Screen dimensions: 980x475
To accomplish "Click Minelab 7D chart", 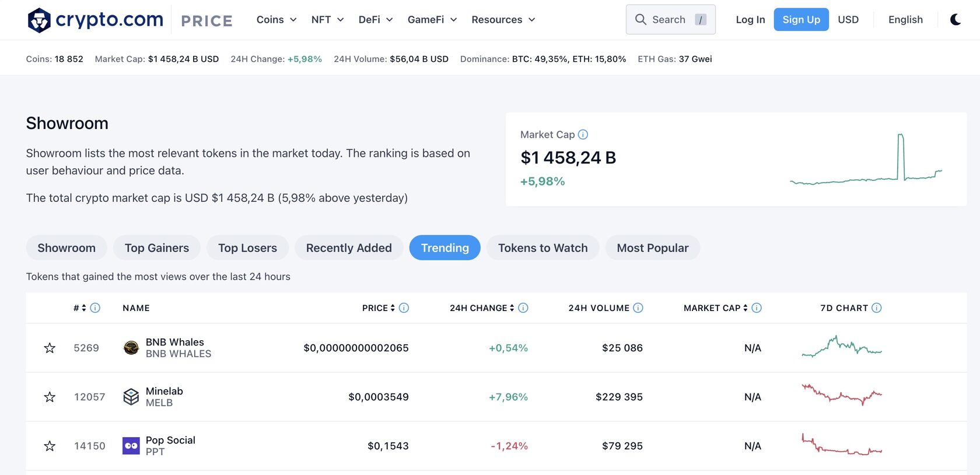I will [842, 395].
